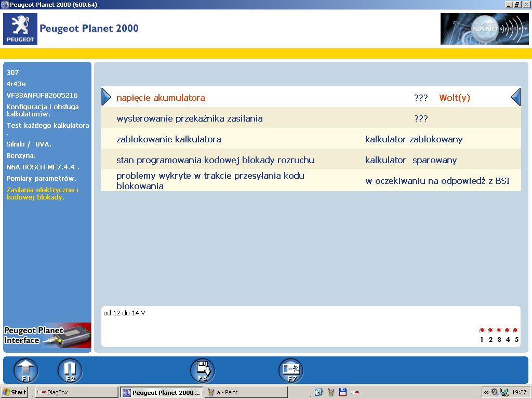Click red DiagBox quick launch icon
This screenshot has height=399, width=532.
(x=355, y=392)
